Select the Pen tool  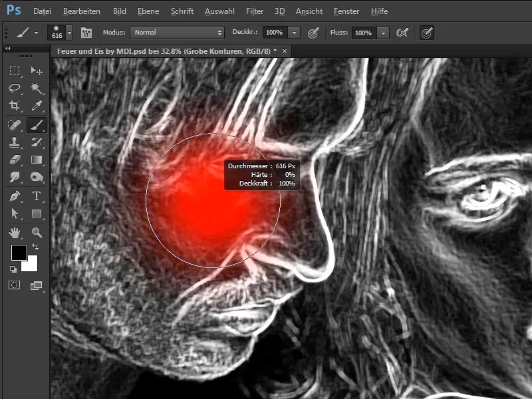[x=14, y=196]
